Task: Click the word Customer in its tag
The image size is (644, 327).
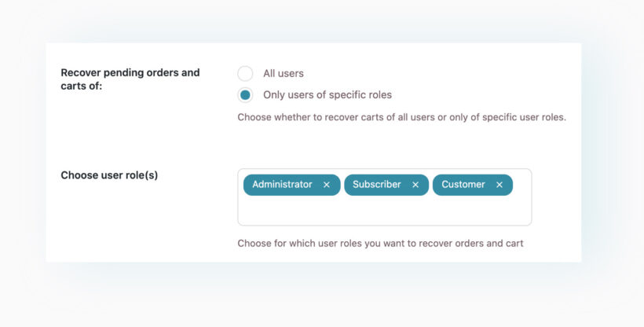Action: click(463, 185)
